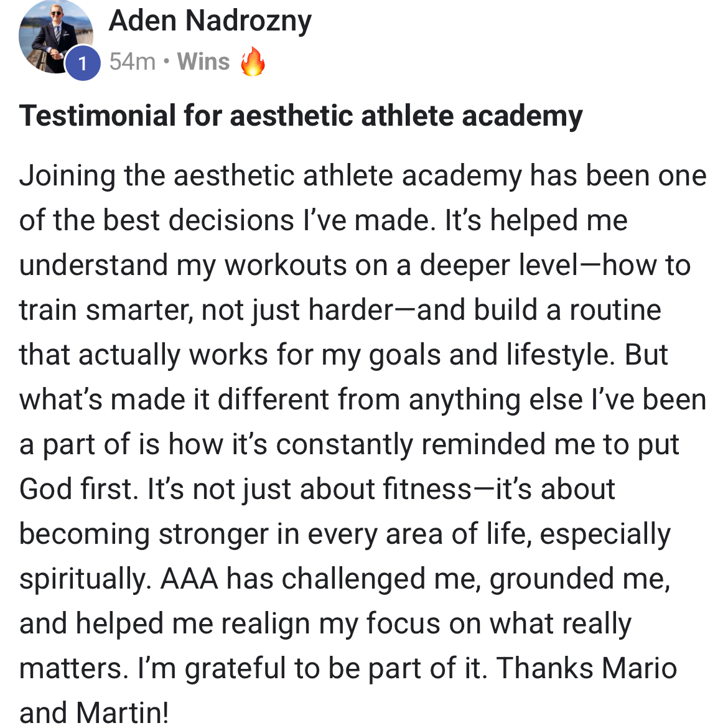Open the author name Aden Nadrozny
Viewport: 728px width, 728px height.
(210, 21)
